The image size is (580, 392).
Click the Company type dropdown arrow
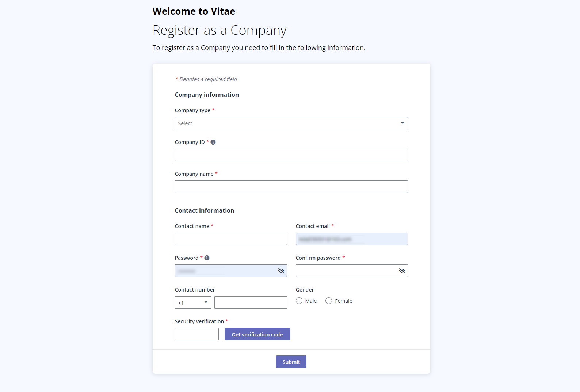pos(402,123)
